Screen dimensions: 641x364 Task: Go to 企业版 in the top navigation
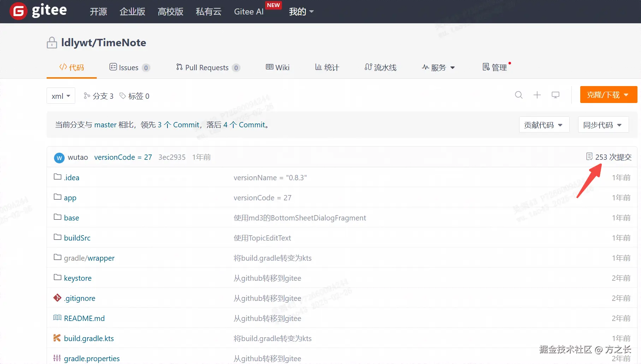(132, 12)
